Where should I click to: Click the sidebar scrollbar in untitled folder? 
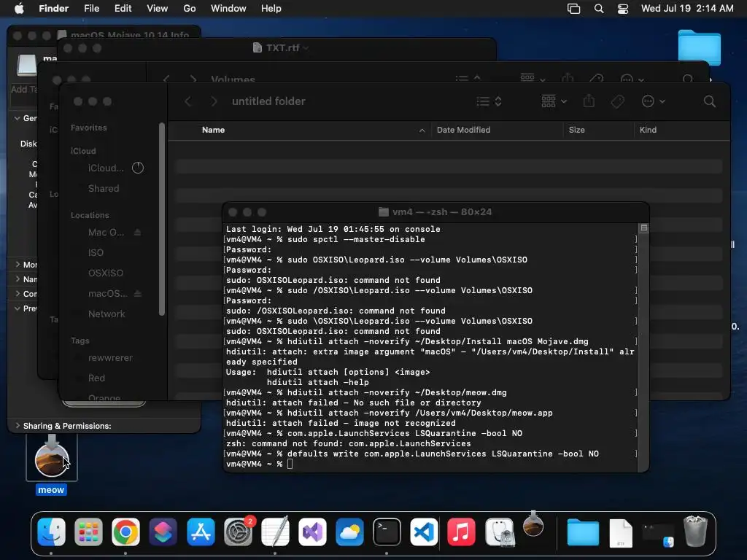[161, 219]
